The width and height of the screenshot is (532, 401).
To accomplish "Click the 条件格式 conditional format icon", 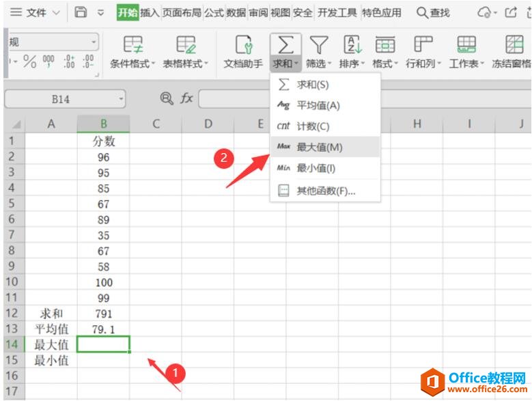I will coord(132,45).
